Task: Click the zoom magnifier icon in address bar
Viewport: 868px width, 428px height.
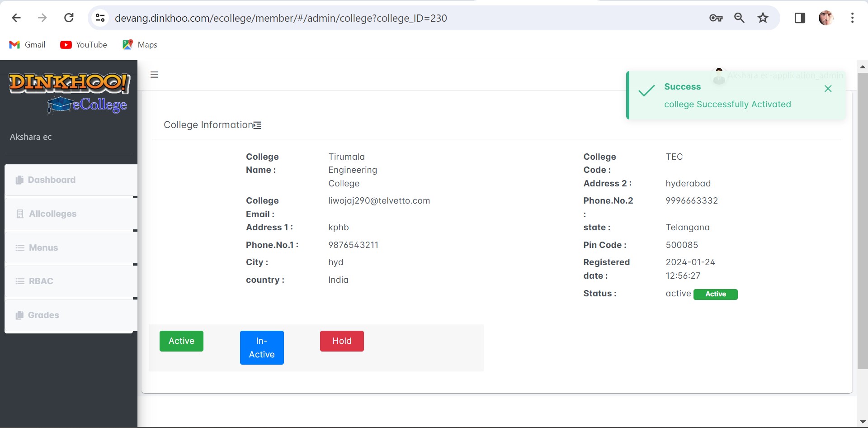Action: coord(740,18)
